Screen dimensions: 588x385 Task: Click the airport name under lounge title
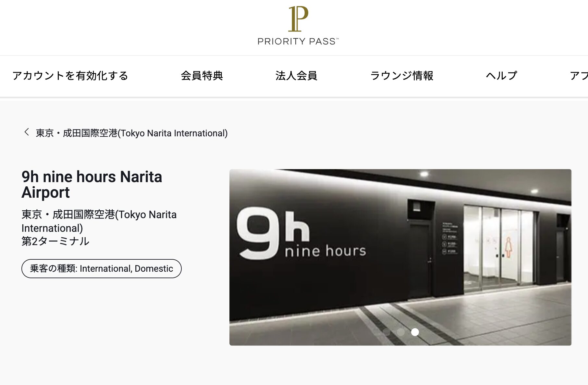(99, 221)
